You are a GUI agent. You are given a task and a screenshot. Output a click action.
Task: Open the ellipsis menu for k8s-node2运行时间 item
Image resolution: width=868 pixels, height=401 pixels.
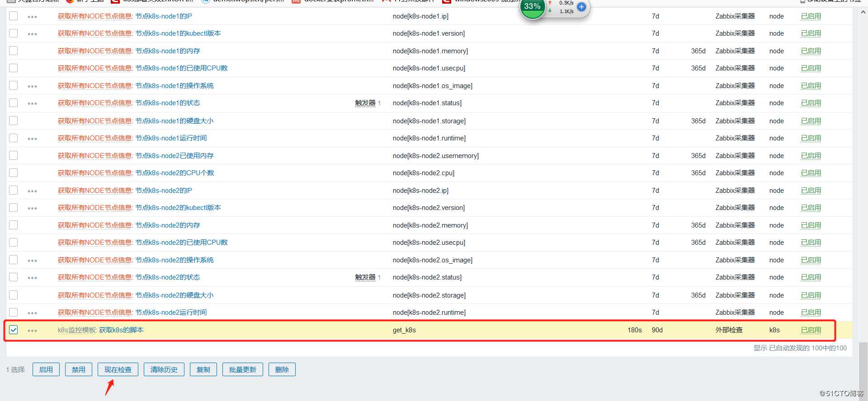pos(32,313)
